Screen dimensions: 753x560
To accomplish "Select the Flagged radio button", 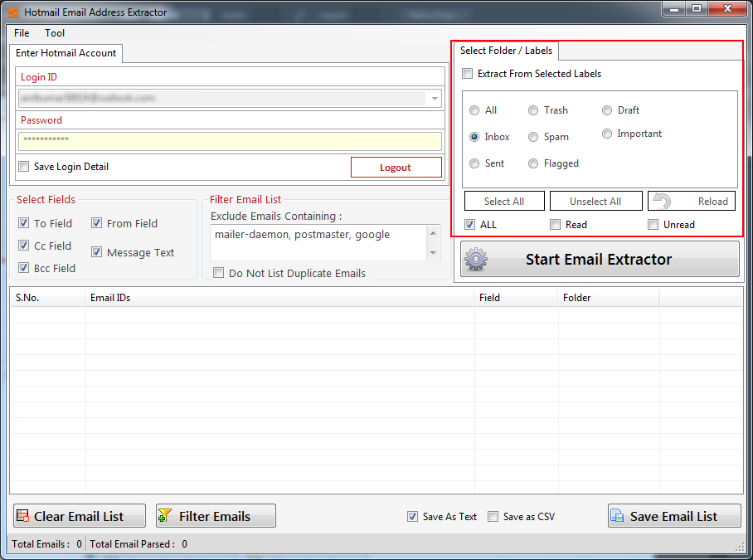I will (x=533, y=163).
